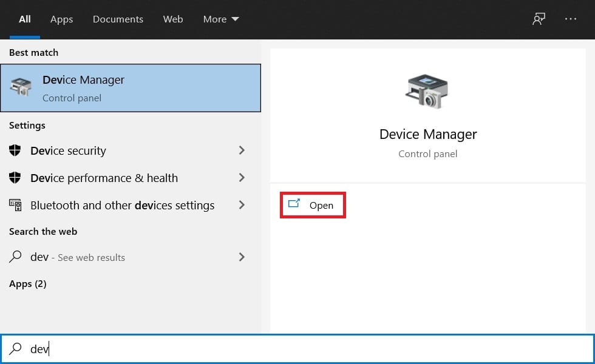Switch to the Apps search tab
This screenshot has height=364, width=595.
(61, 19)
